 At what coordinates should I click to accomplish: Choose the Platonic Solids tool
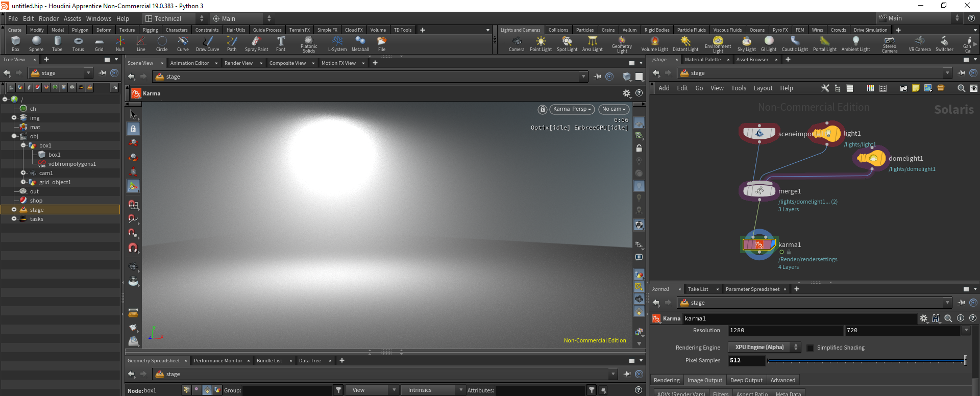coord(309,44)
